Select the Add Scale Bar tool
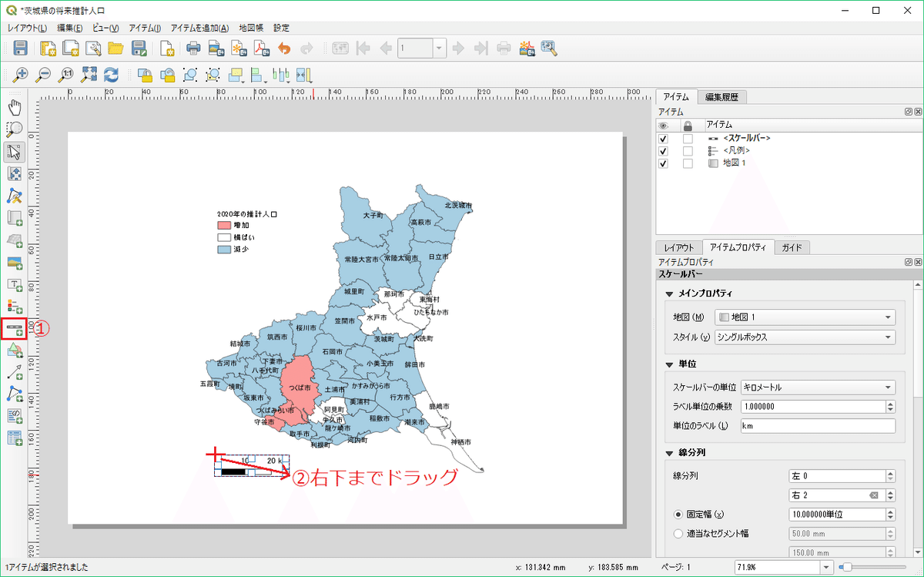The image size is (924, 577). click(x=15, y=328)
